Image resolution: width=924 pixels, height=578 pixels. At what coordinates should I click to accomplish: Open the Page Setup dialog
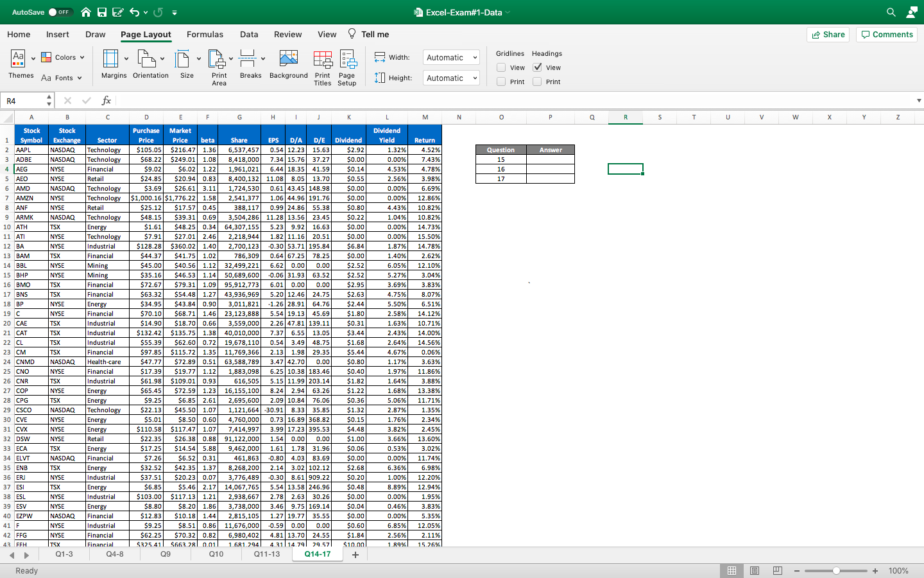coord(347,64)
